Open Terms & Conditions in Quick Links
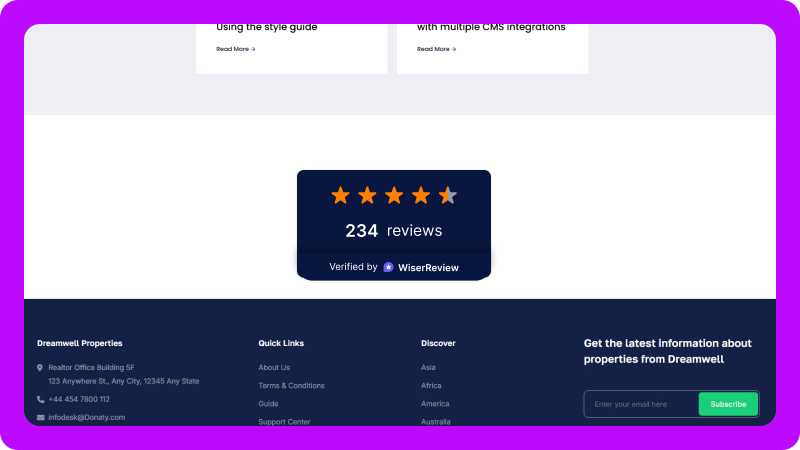800x450 pixels. pyautogui.click(x=291, y=386)
